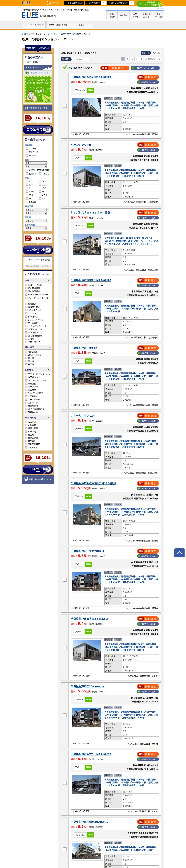
Task: Open the 専有面積 下限なし dropdown
Action: pos(36,210)
